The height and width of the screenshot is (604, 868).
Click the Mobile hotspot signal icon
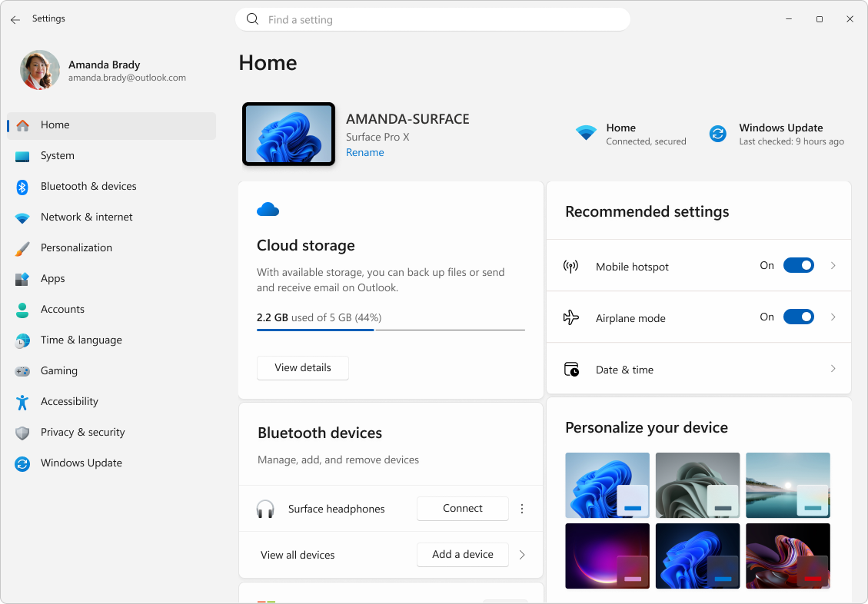coord(570,265)
